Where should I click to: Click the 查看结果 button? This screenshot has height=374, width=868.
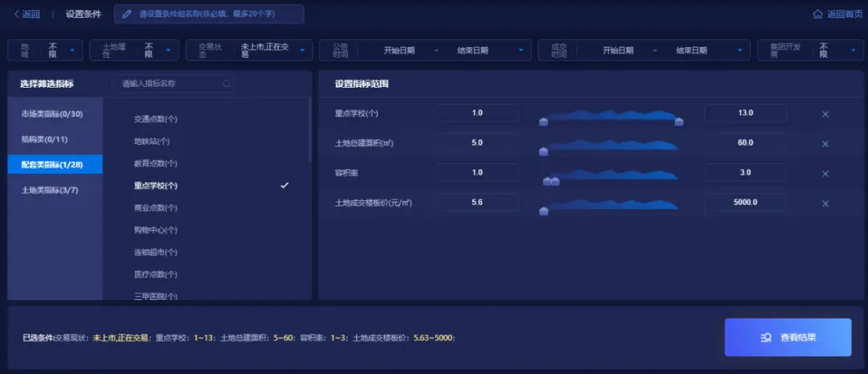(788, 337)
